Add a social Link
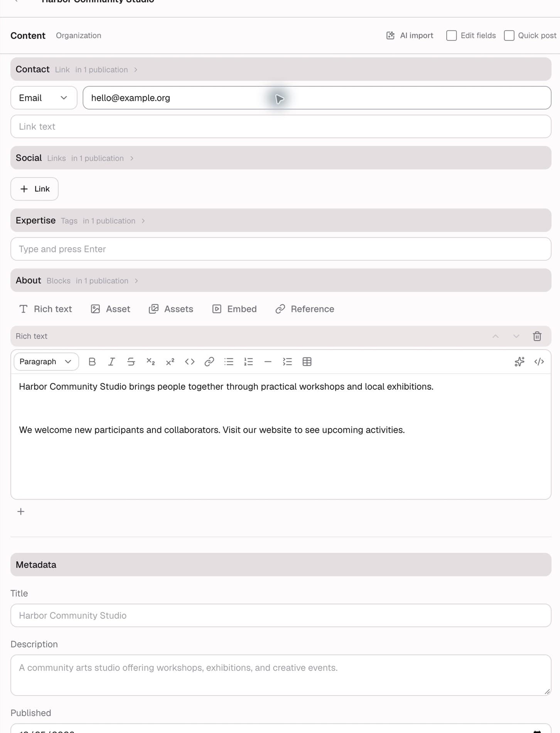This screenshot has height=733, width=560. (34, 189)
